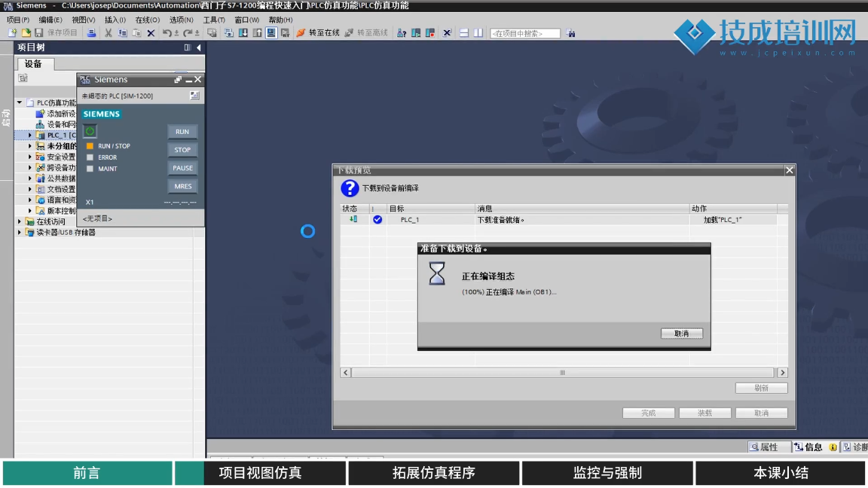Click the PLCSIM detach window icon
Image resolution: width=868 pixels, height=488 pixels.
point(178,80)
